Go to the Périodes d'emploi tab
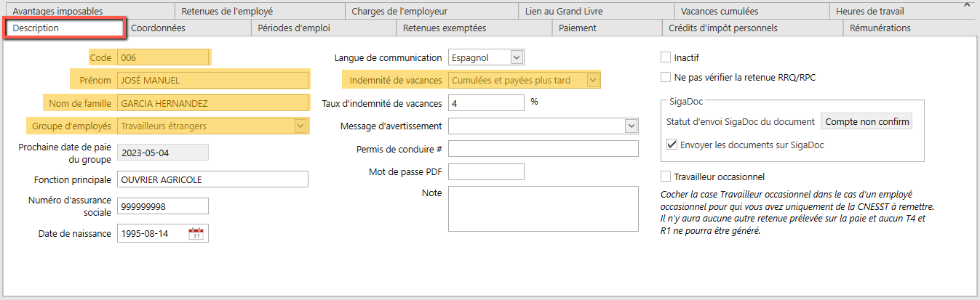 [323, 28]
